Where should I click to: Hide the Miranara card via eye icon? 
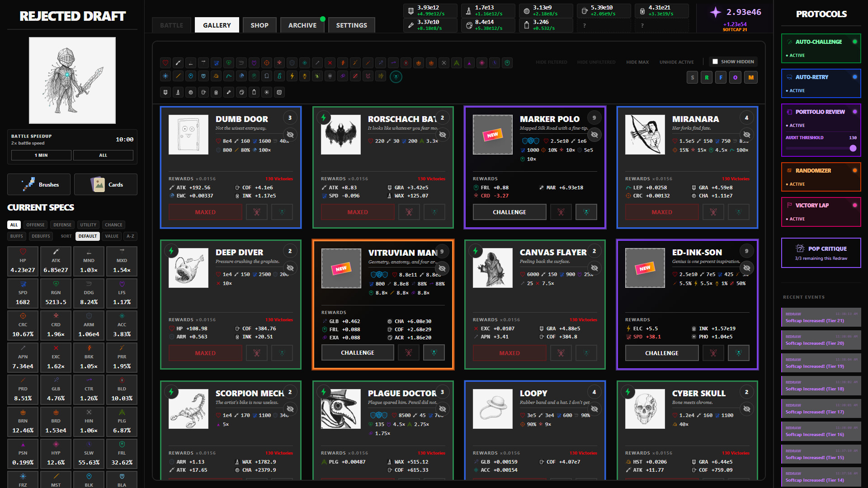click(747, 135)
